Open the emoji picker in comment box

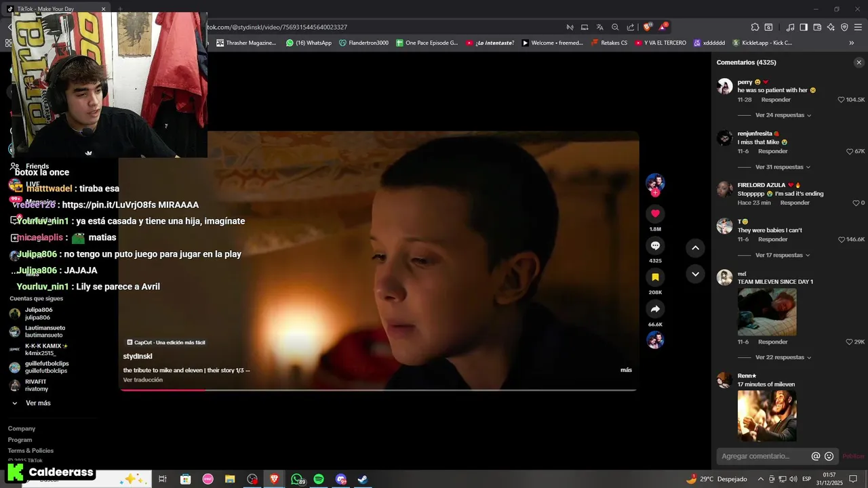(x=829, y=456)
